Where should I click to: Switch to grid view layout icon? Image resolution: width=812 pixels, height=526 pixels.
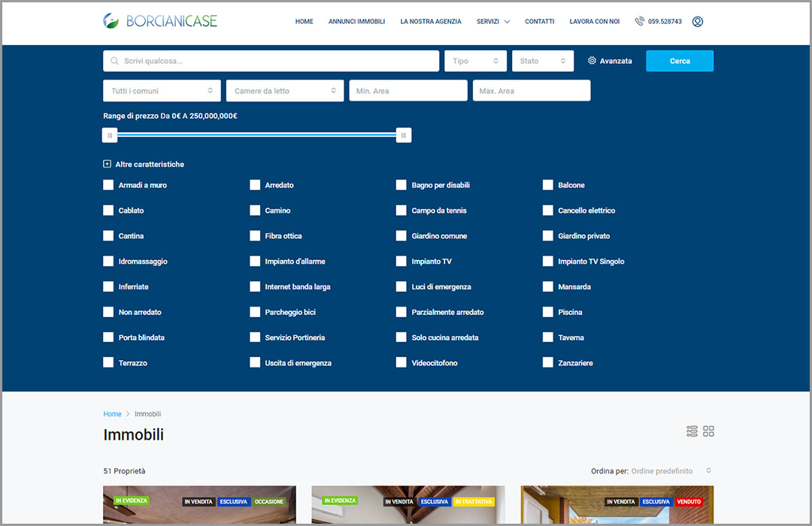pyautogui.click(x=708, y=431)
